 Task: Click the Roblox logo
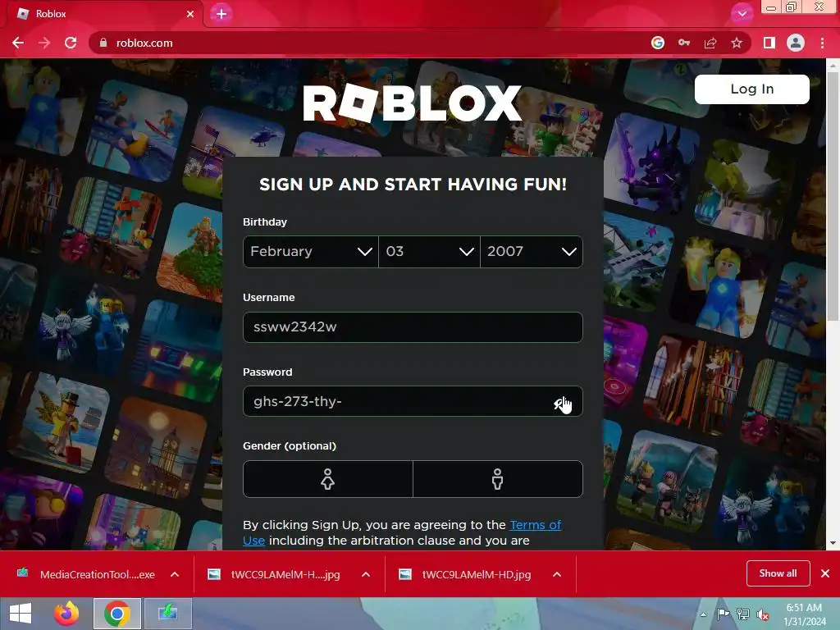coord(412,103)
